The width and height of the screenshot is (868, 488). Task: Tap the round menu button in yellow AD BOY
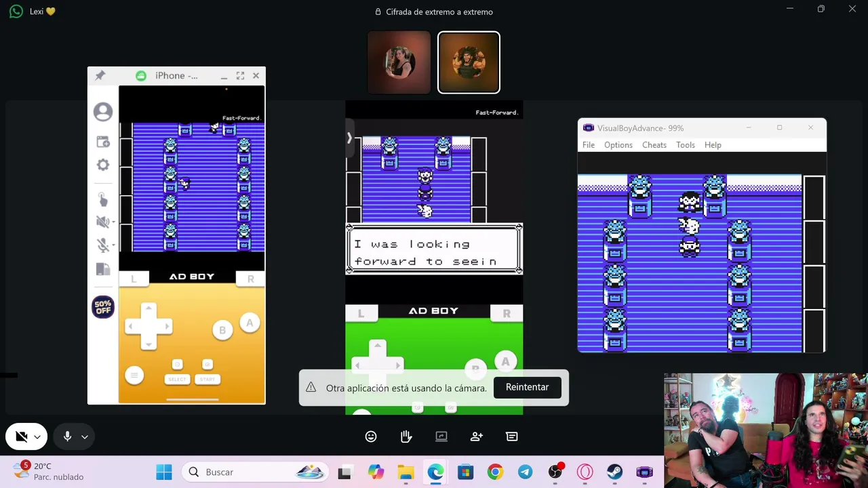[134, 375]
